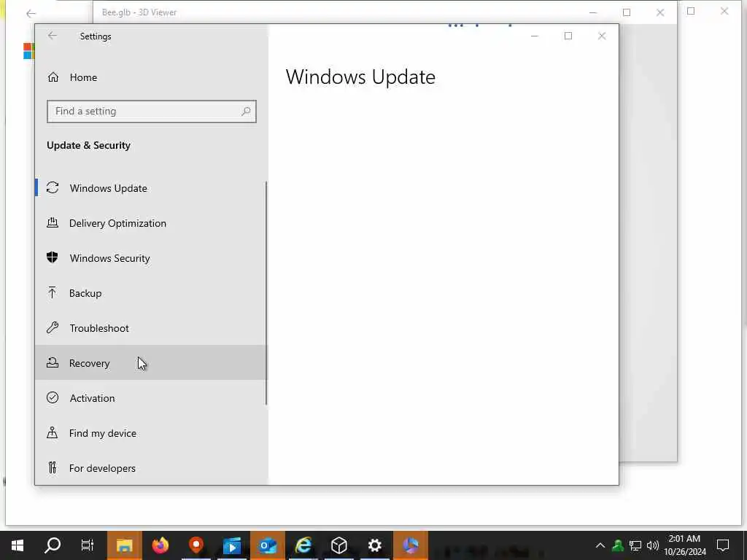Screen dimensions: 747x560
Task: Open Activation settings
Action: tap(150, 397)
